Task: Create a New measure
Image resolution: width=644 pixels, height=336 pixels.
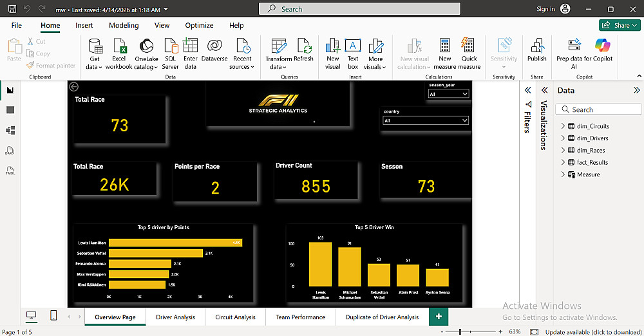Action: [x=445, y=54]
